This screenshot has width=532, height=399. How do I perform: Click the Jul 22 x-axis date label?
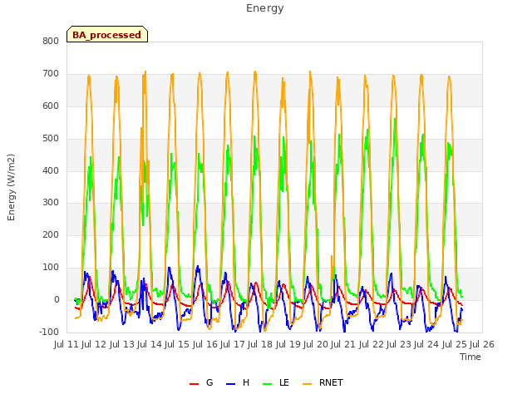372,344
